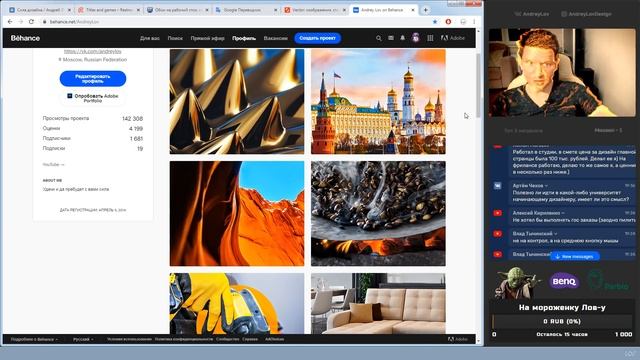Click Опробовать Adobe Portfolio button

93,98
